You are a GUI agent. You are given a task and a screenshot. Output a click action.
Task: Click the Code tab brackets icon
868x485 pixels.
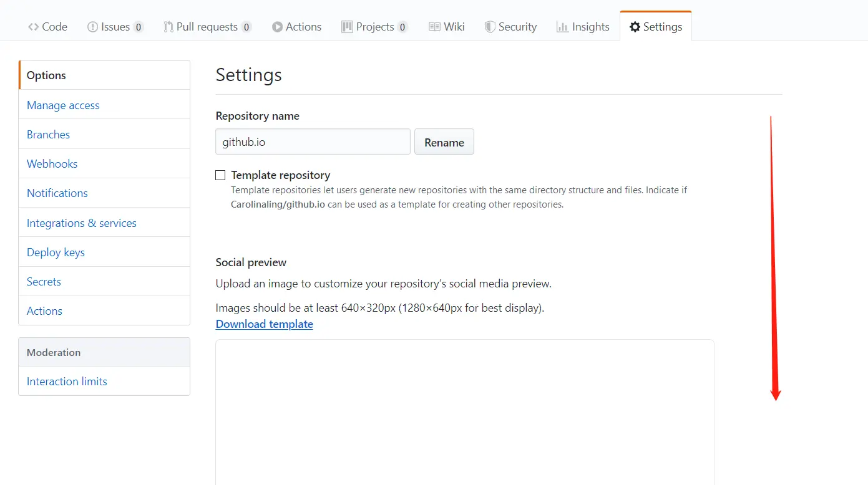point(33,27)
